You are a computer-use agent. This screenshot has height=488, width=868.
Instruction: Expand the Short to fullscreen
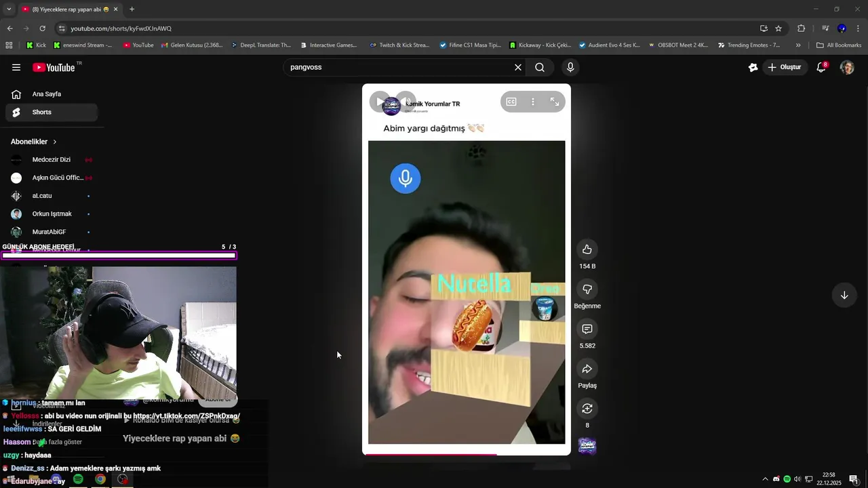555,102
